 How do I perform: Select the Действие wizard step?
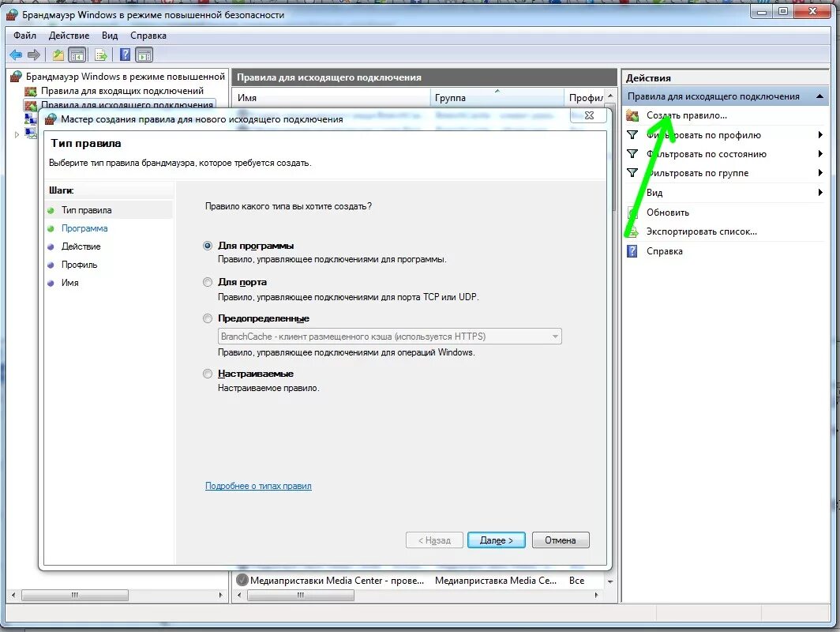[81, 246]
